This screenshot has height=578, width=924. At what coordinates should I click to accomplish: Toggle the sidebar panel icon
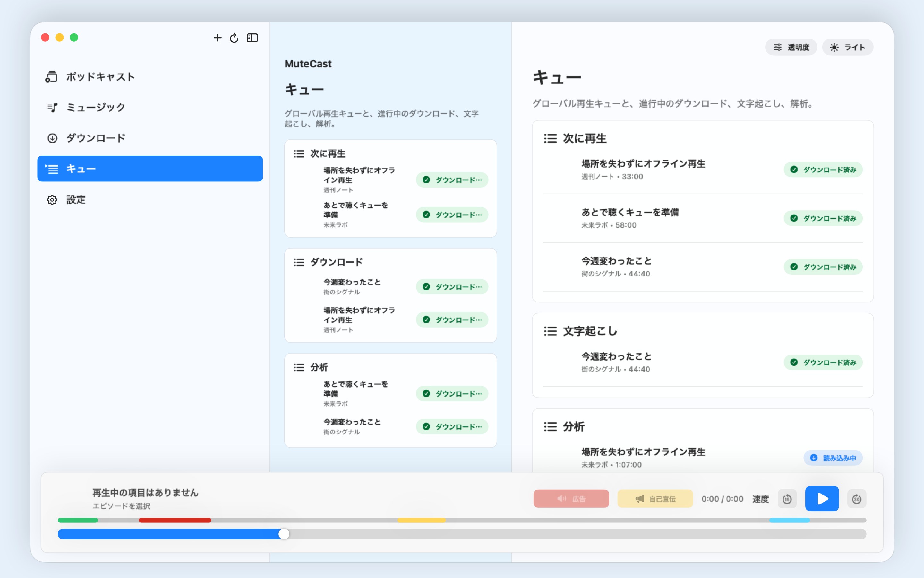point(252,38)
